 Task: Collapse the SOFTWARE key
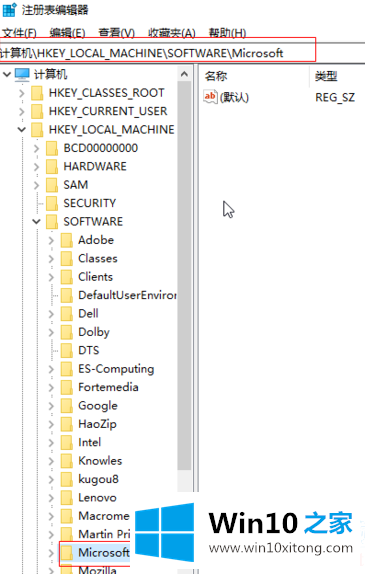pos(36,221)
